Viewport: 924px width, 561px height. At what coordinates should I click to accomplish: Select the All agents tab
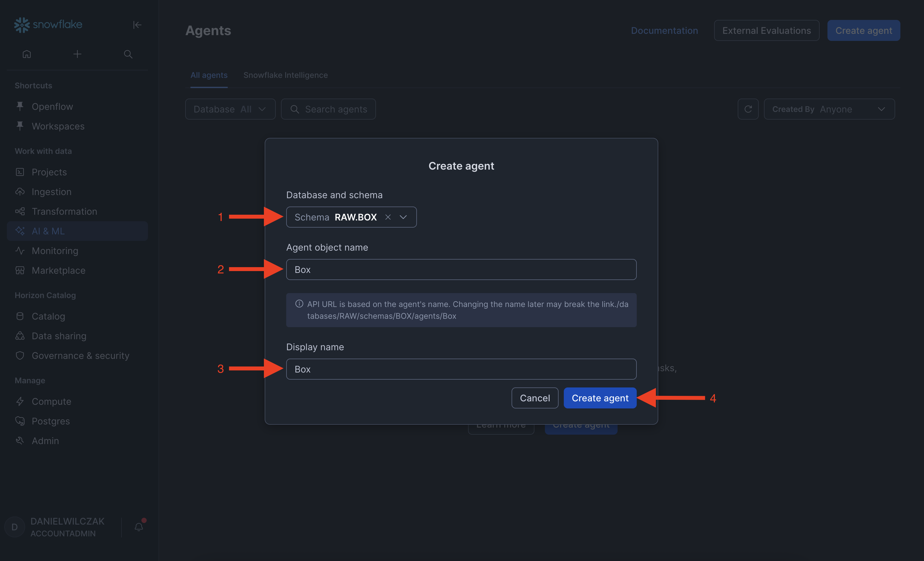click(209, 75)
